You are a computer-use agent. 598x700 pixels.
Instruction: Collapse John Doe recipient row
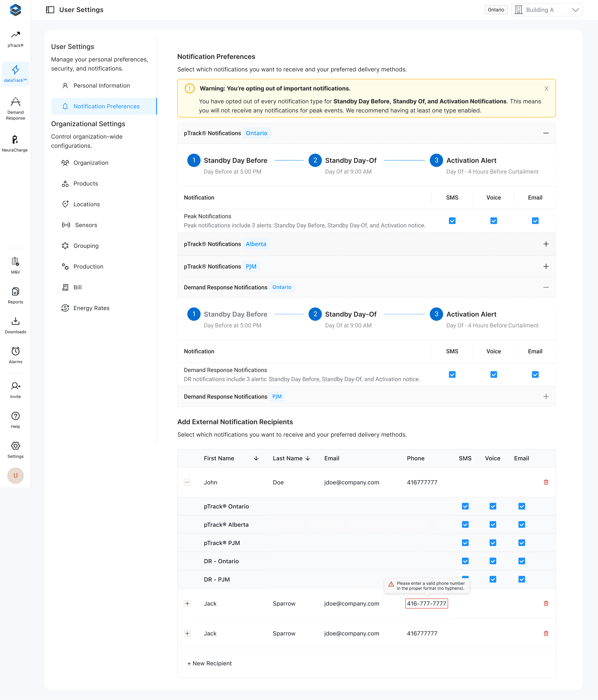point(187,482)
